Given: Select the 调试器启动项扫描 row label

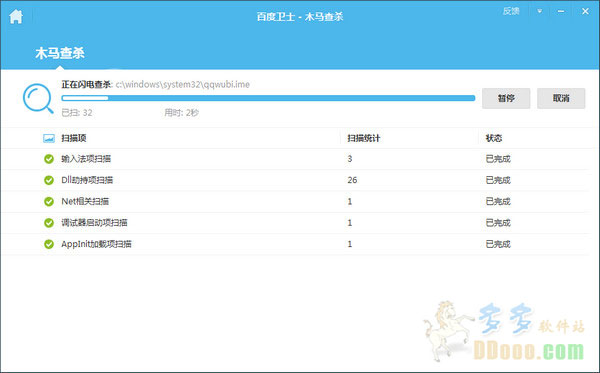Looking at the screenshot, I should [94, 223].
